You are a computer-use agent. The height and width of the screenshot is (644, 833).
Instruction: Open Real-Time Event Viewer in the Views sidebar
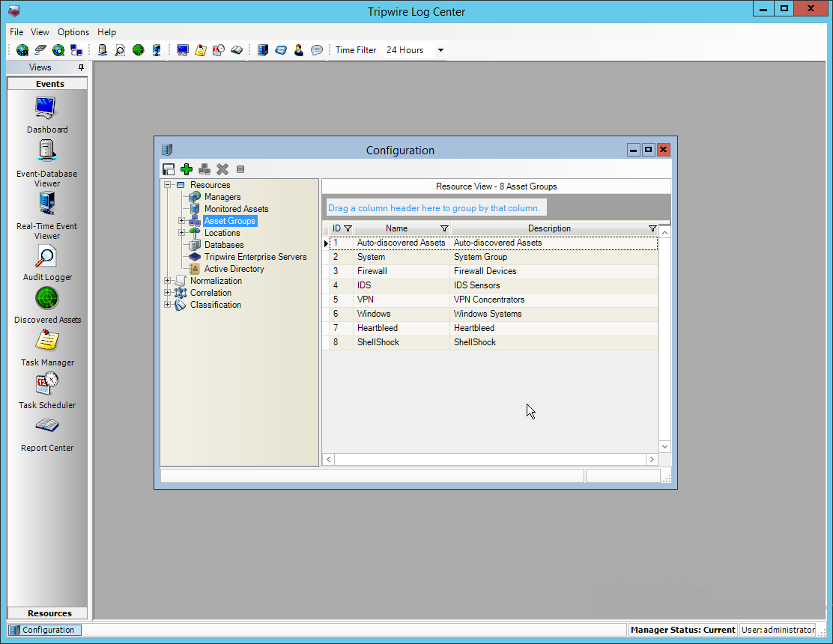46,216
